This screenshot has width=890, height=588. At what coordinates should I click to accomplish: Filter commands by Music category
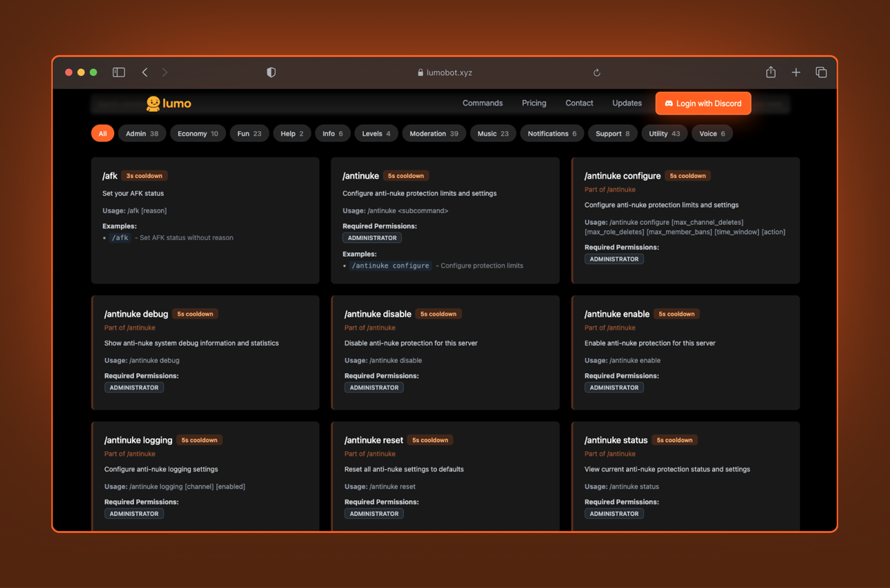click(493, 134)
